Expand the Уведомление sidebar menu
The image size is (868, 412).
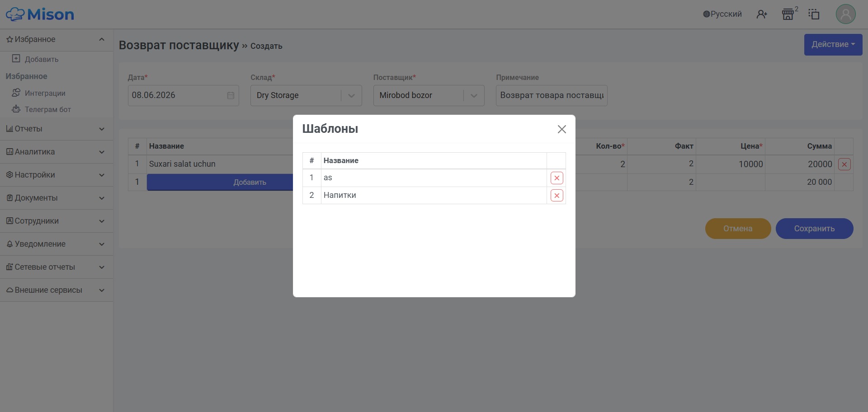(x=56, y=244)
